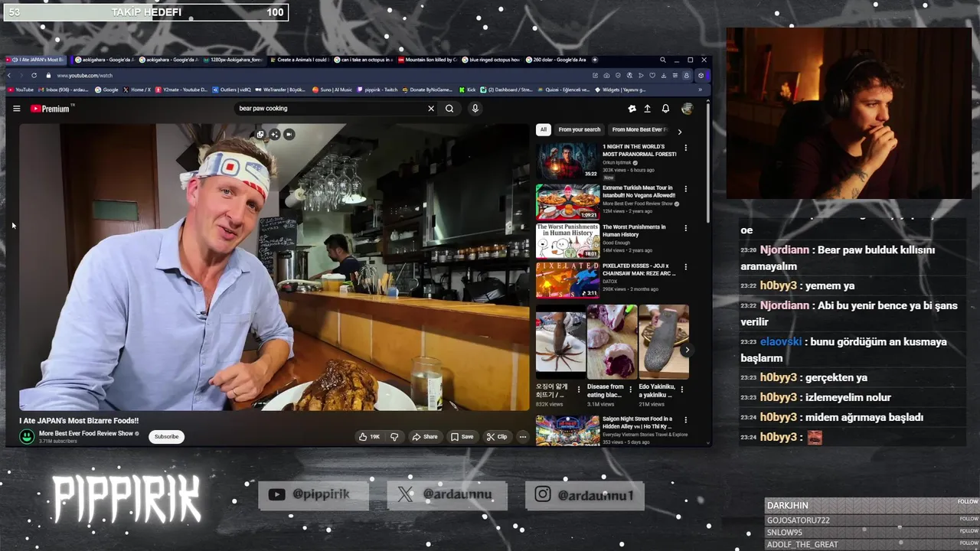980x551 pixels.
Task: Switch to '260 dolar - Google'da Ara' tab
Action: (555, 60)
